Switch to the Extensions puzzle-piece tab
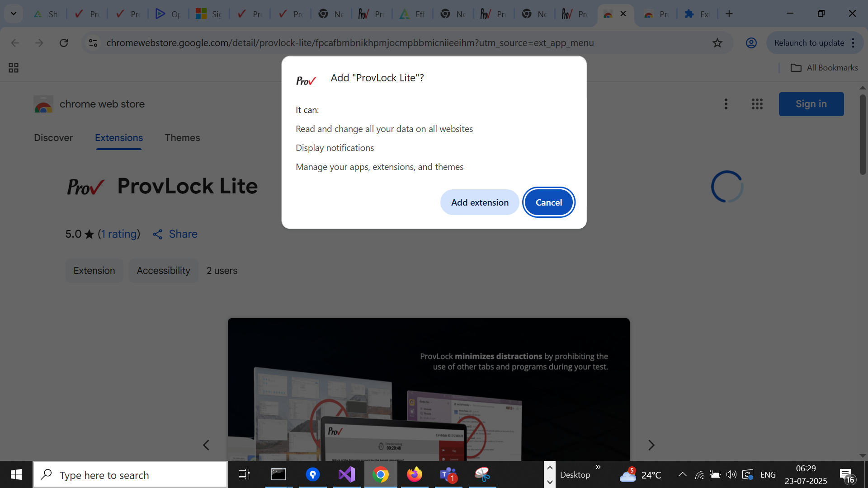Viewport: 868px width, 488px height. pos(697,14)
